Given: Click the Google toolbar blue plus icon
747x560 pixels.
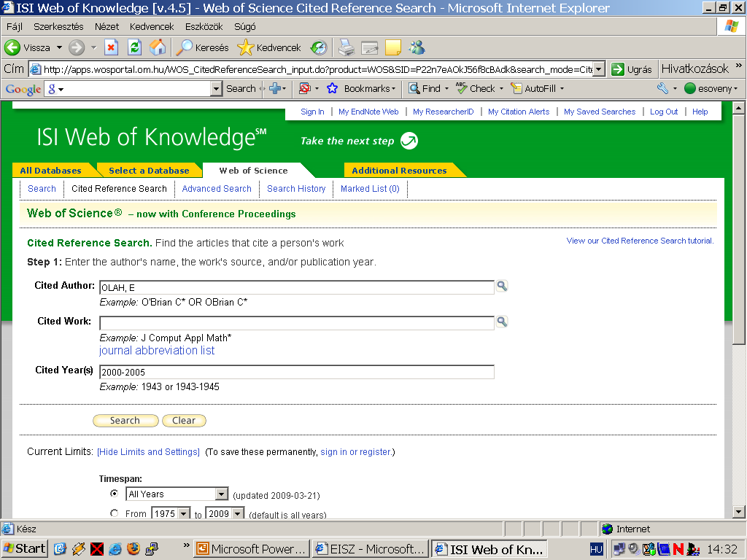Looking at the screenshot, I should pyautogui.click(x=275, y=88).
